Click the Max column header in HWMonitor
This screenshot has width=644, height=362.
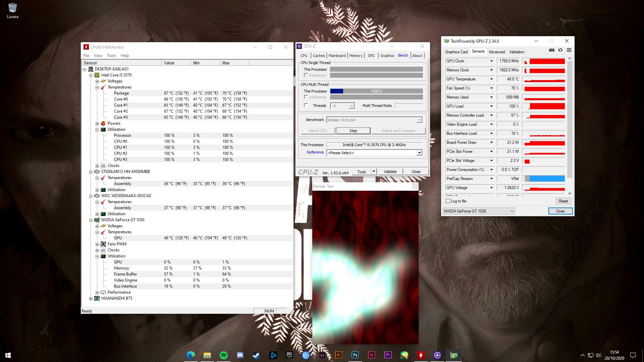point(234,63)
